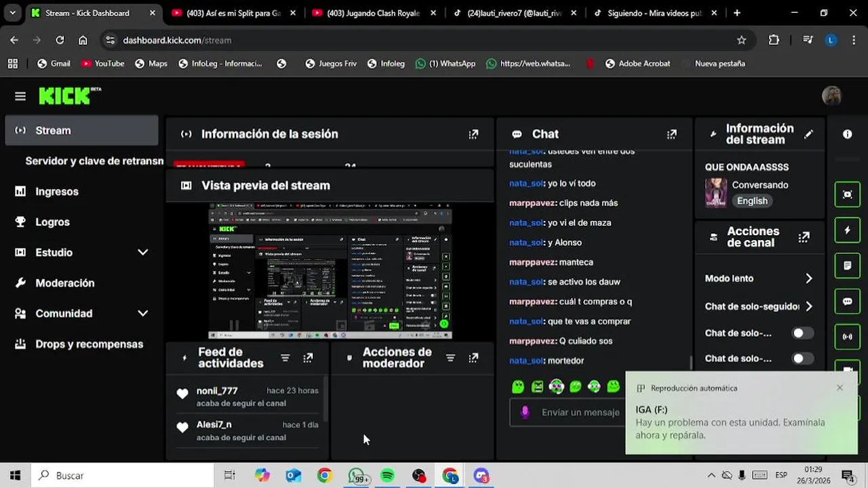The width and height of the screenshot is (868, 488).
Task: Pop out the Información de la sesión panel
Action: click(473, 134)
